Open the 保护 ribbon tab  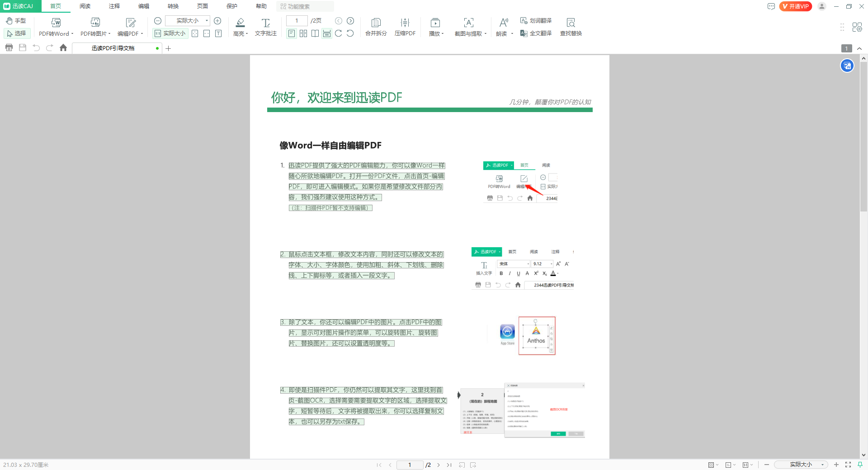(232, 6)
